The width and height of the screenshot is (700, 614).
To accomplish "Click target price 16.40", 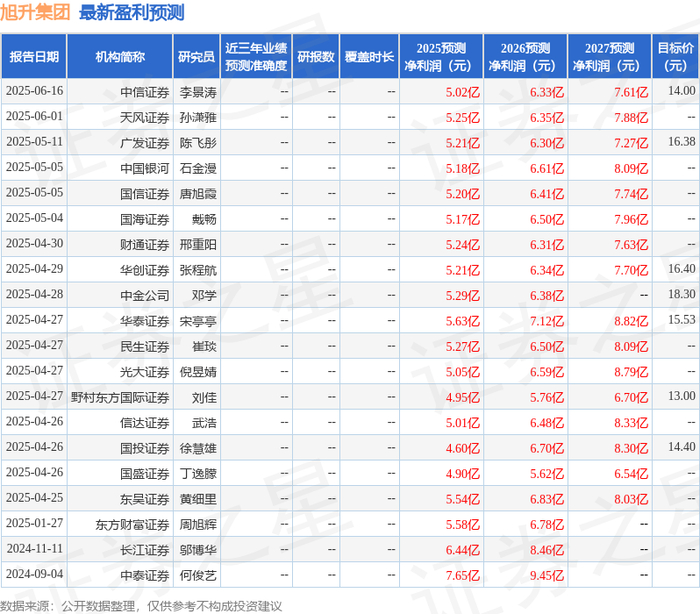I will tap(682, 269).
